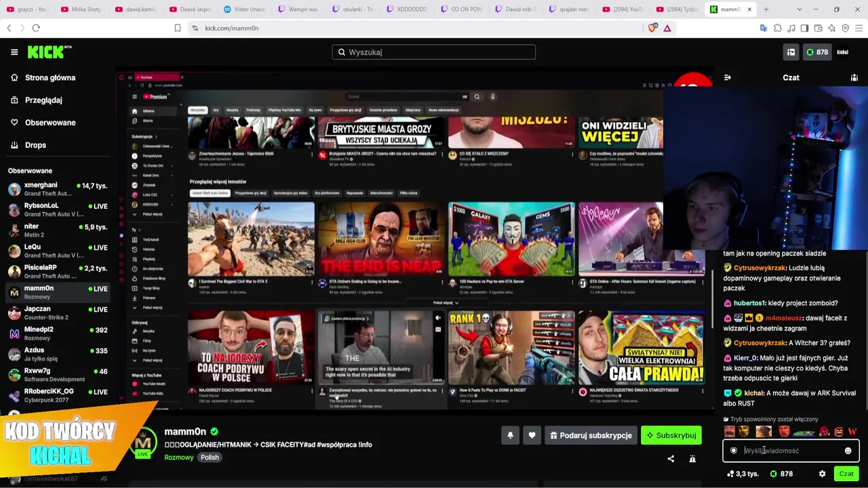
Task: Open niter channel in followed list
Action: [x=58, y=230]
